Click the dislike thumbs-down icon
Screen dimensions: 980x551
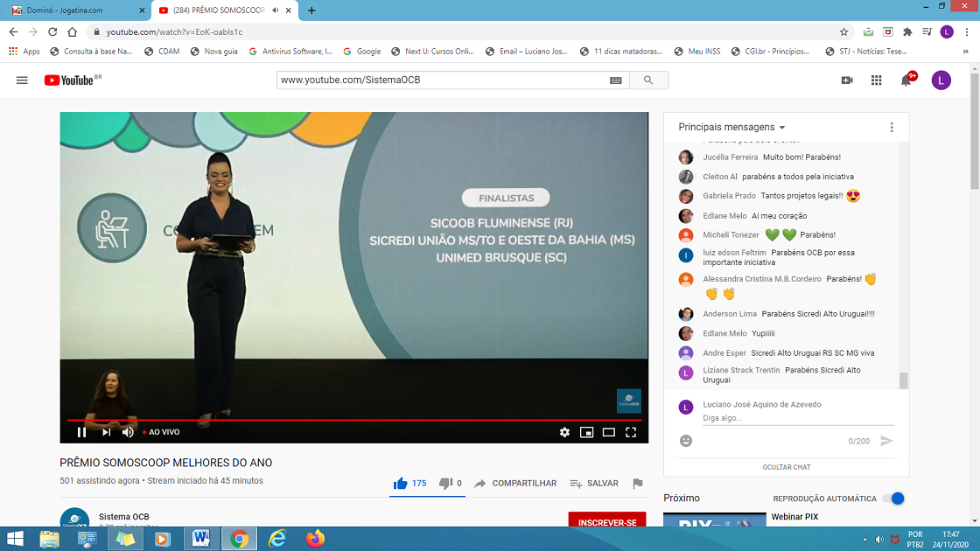click(445, 483)
